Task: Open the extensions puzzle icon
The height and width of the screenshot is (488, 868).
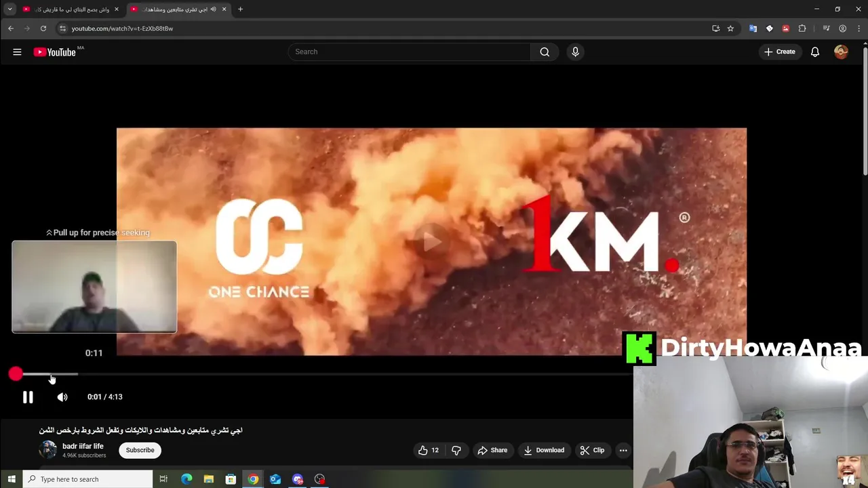Action: [x=802, y=28]
